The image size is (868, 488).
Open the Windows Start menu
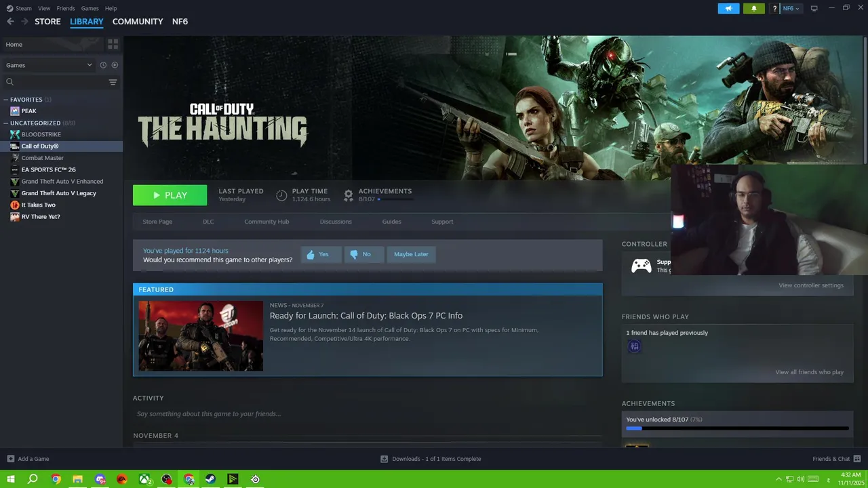(x=11, y=479)
